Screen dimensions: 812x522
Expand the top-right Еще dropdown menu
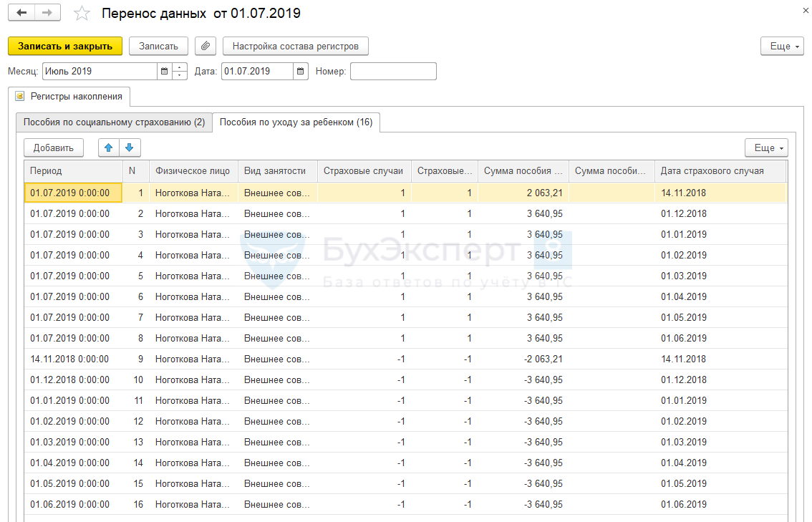(x=781, y=47)
